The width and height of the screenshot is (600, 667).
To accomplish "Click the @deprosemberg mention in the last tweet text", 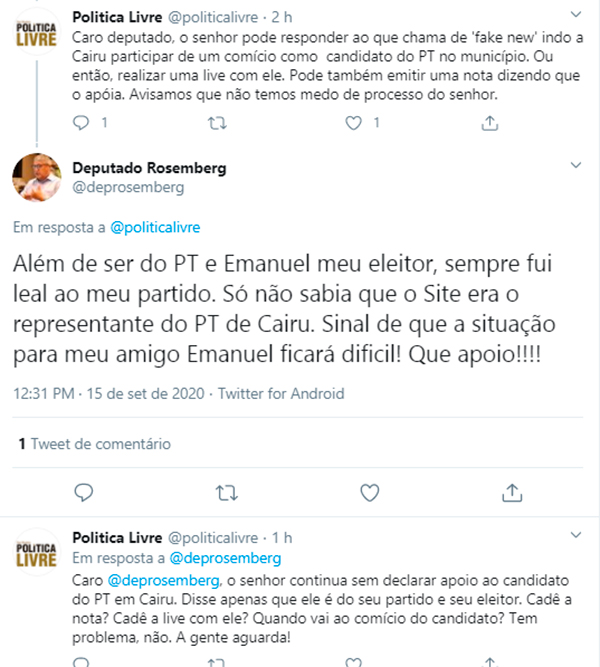I will (x=149, y=579).
